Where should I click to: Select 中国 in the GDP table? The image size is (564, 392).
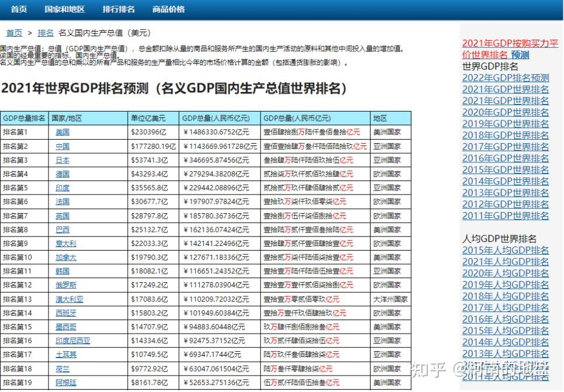tap(61, 146)
